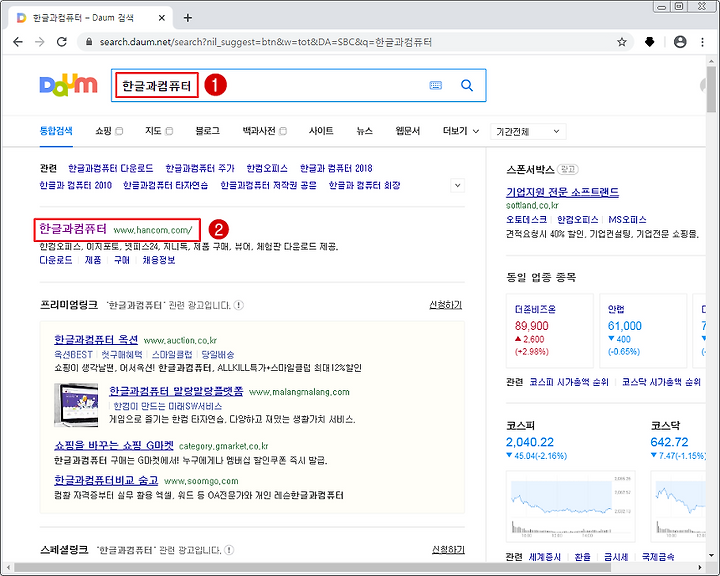Open related search 한글과컴퓨터 주가

click(200, 168)
